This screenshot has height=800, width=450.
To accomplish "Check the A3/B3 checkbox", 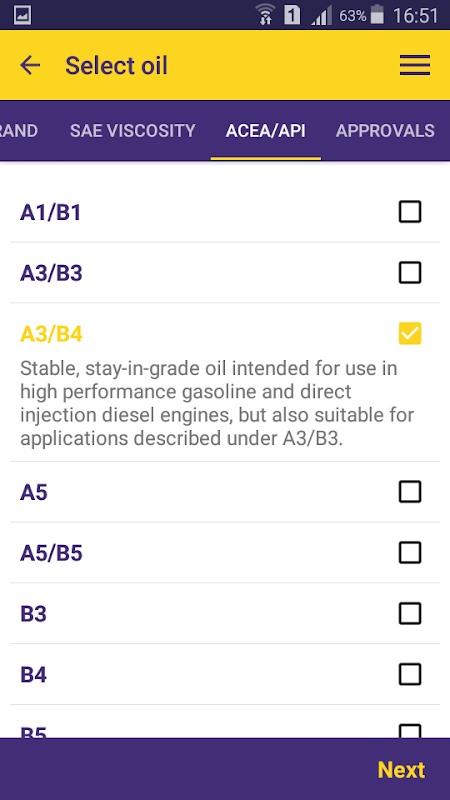I will tap(410, 272).
